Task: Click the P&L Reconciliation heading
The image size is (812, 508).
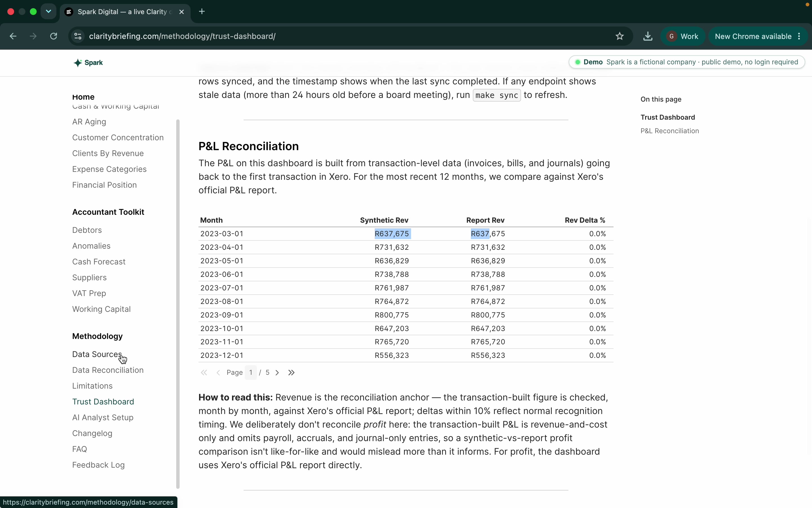Action: (x=248, y=146)
